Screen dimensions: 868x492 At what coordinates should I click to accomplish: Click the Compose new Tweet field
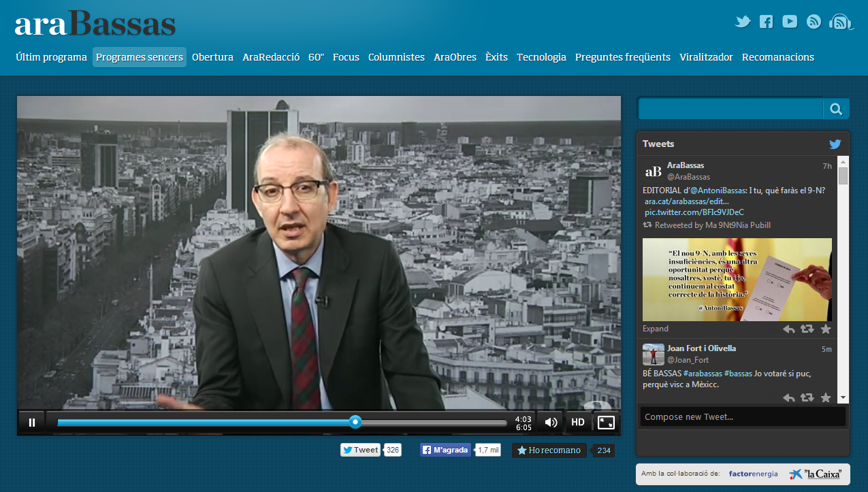click(742, 417)
